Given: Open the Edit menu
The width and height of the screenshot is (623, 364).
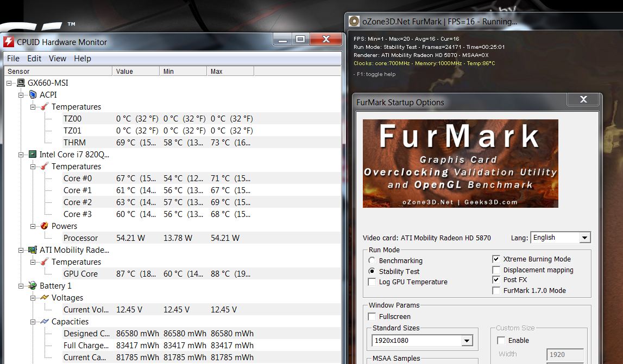Looking at the screenshot, I should tap(34, 59).
